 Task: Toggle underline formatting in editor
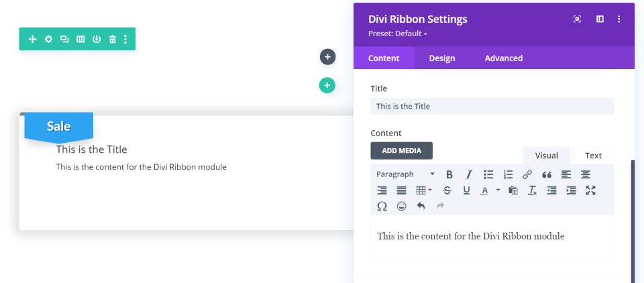point(467,190)
